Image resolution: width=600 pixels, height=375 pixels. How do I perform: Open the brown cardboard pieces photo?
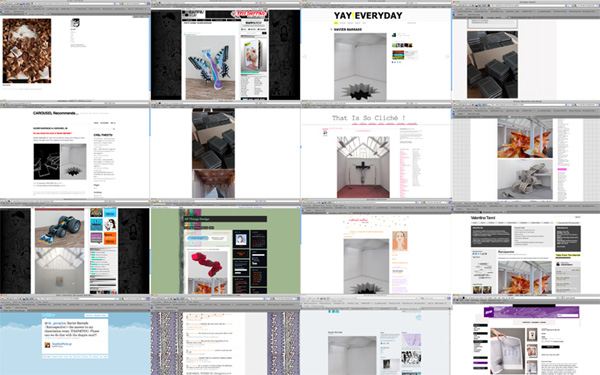click(x=27, y=51)
